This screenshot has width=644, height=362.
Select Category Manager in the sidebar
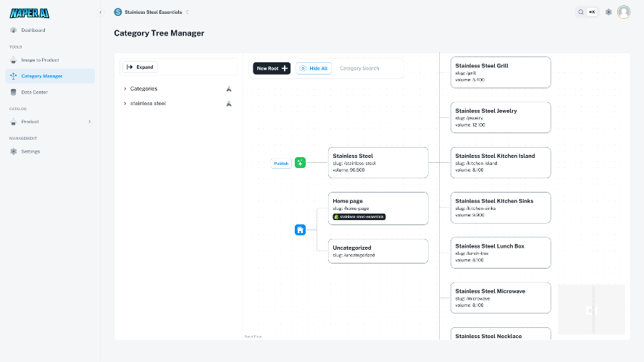point(50,76)
